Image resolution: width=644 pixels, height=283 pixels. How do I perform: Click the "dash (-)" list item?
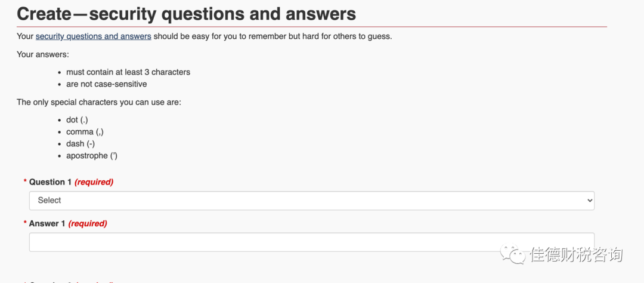80,144
